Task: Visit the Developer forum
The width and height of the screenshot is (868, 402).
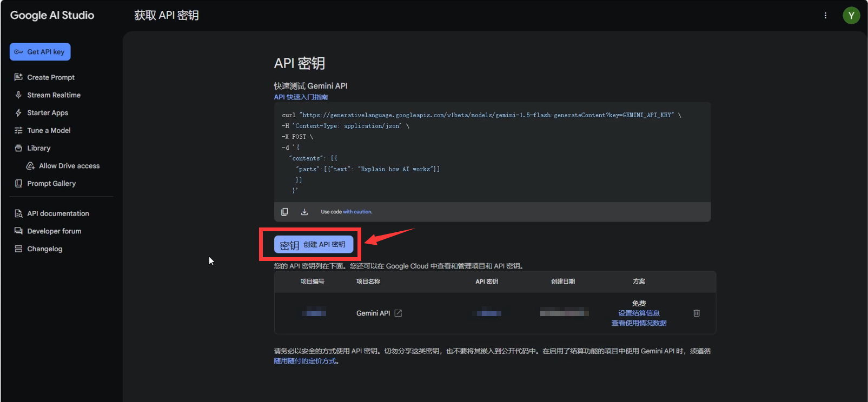Action: click(54, 231)
